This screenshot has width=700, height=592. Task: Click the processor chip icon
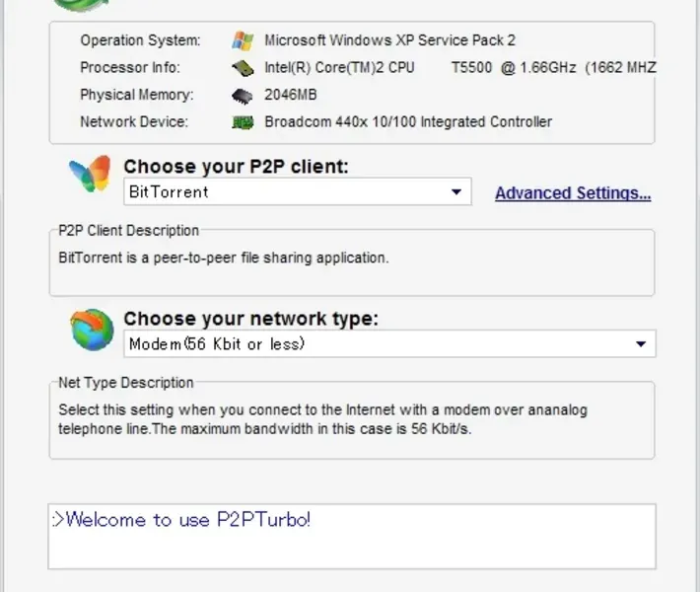(243, 68)
